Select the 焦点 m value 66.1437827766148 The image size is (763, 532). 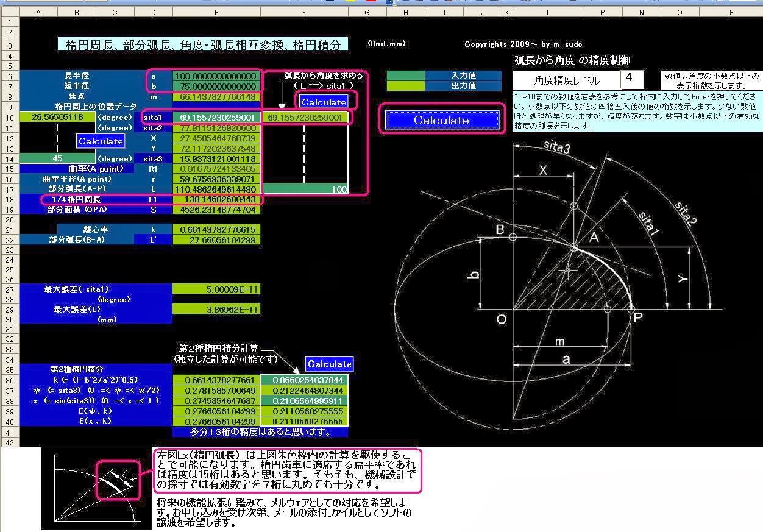click(216, 97)
